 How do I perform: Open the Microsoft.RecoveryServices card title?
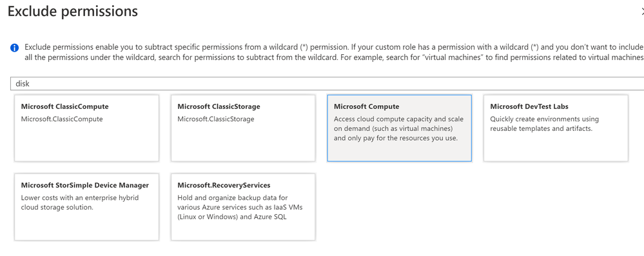coord(224,185)
